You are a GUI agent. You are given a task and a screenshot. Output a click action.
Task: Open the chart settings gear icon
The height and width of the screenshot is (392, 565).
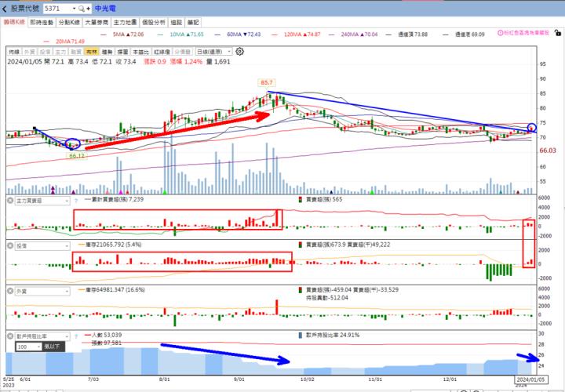click(x=240, y=51)
